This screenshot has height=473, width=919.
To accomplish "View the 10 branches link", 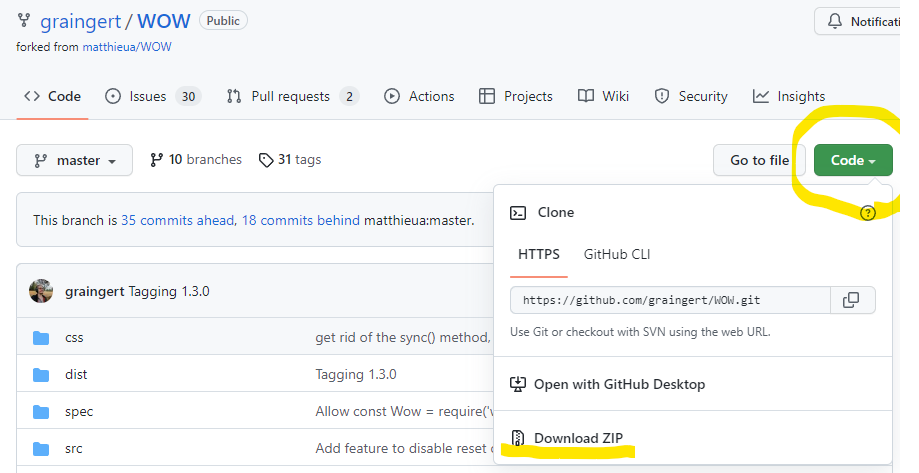I will click(196, 159).
